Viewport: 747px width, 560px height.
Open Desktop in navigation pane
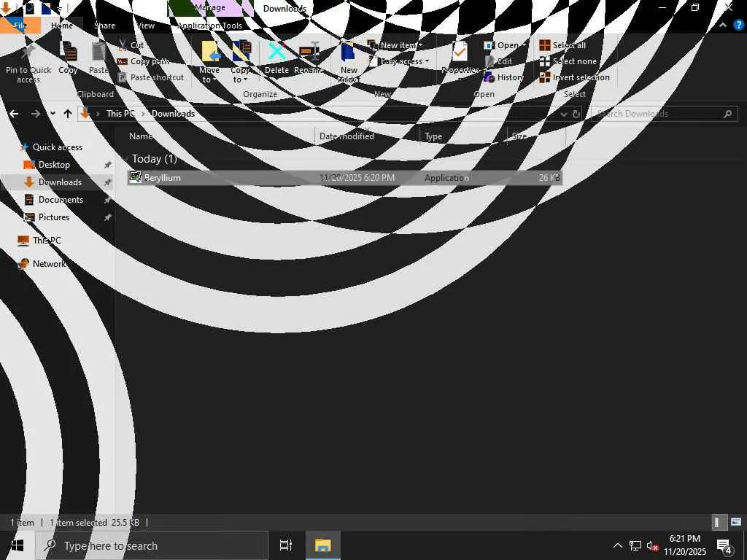[x=54, y=165]
